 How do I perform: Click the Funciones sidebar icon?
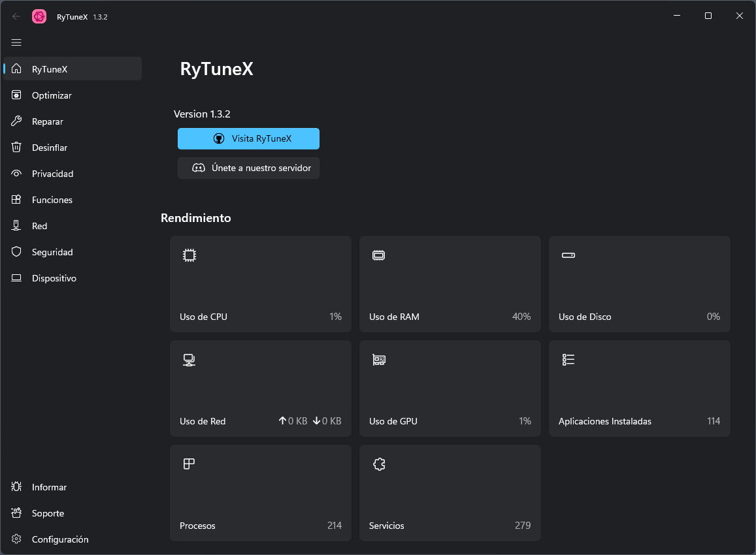click(17, 200)
